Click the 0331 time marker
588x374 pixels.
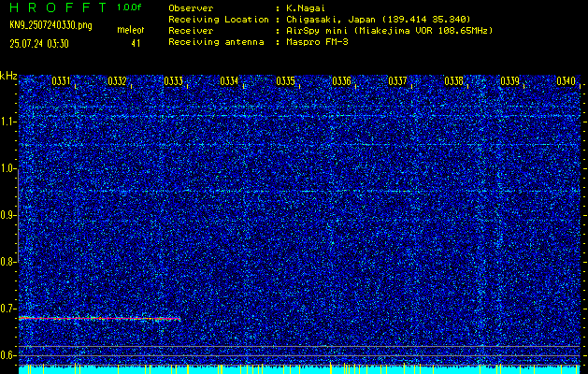(61, 81)
